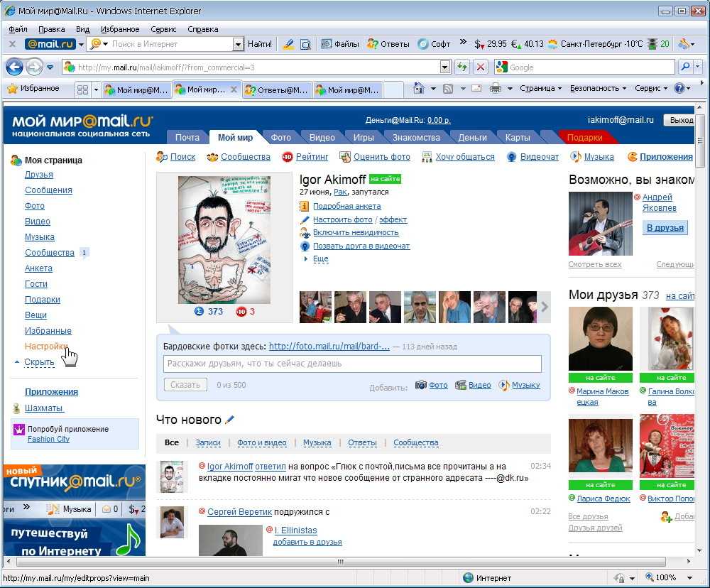Image resolution: width=710 pixels, height=588 pixels.
Task: Click the Google search magnifier button
Action: [686, 67]
